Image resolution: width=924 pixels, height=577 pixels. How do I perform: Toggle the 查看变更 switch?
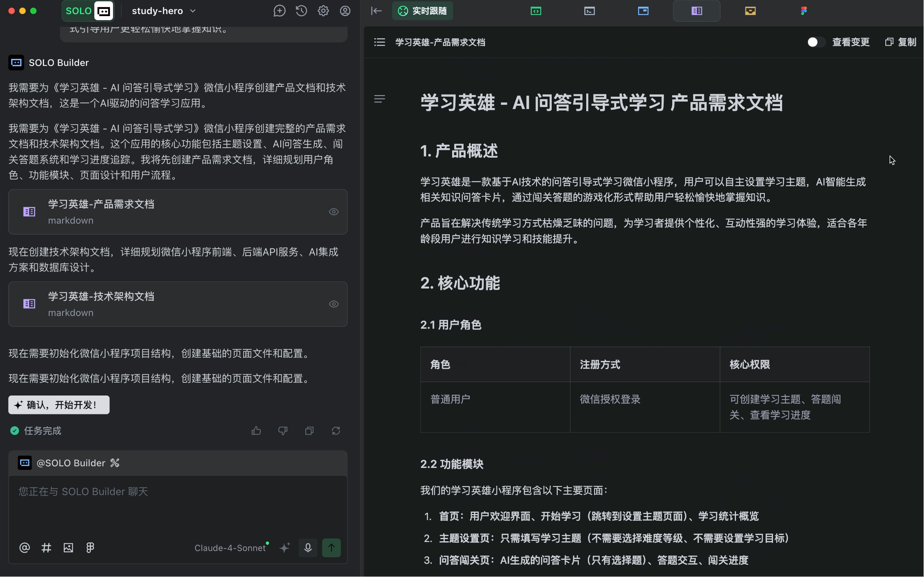(x=816, y=42)
